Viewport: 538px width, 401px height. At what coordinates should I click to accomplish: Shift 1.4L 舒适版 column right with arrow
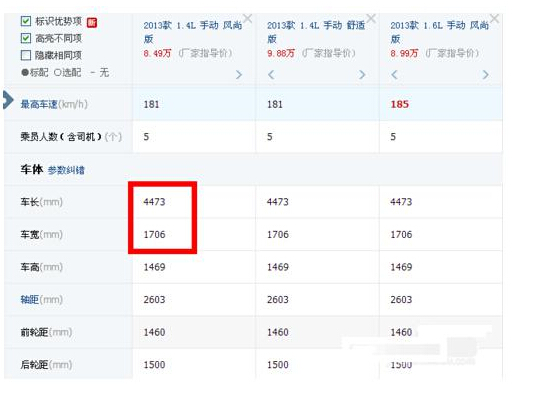362,74
